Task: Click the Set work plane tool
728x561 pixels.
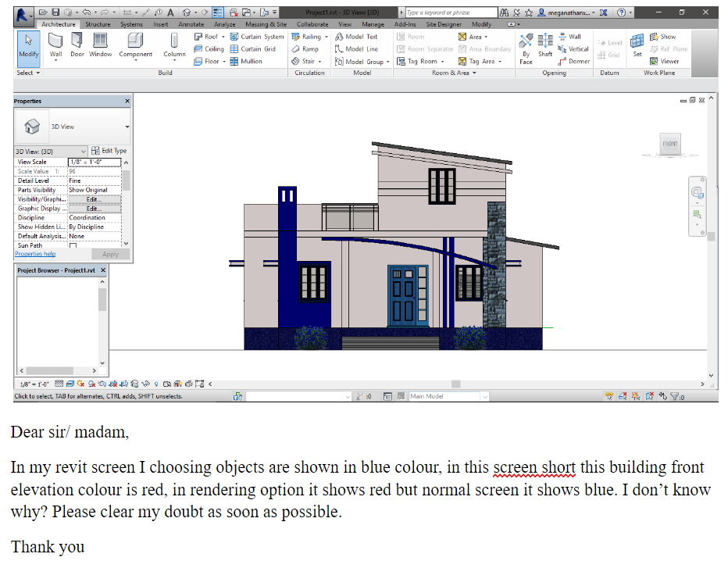Action: point(637,45)
